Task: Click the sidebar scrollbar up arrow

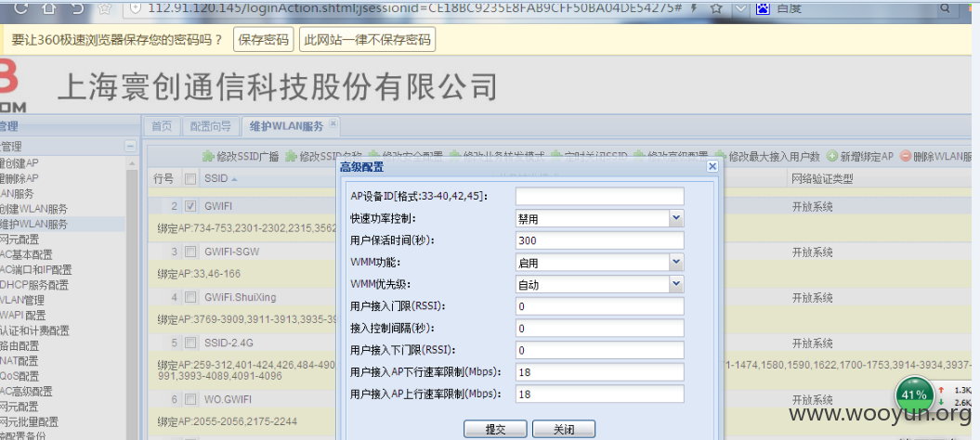Action: [x=132, y=163]
